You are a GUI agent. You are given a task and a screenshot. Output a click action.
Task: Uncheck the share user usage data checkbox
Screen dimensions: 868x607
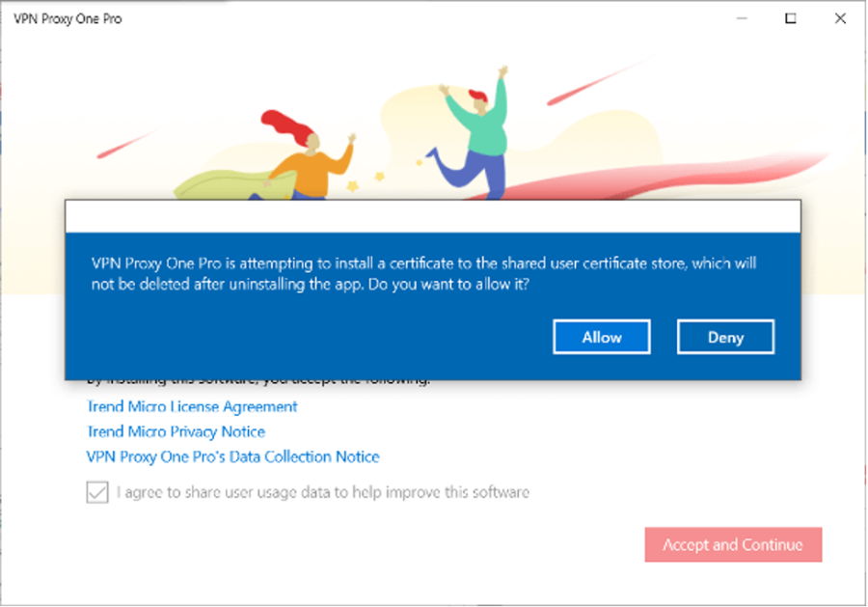click(x=97, y=492)
